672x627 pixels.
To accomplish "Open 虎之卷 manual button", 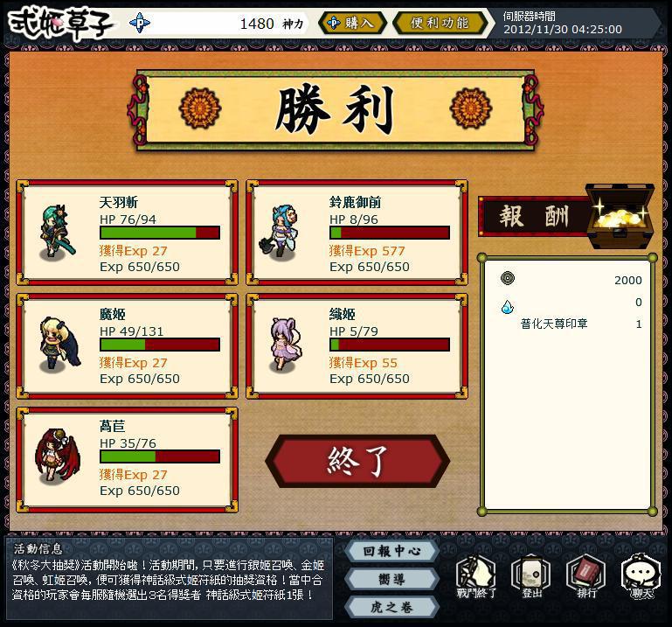I will click(x=391, y=607).
